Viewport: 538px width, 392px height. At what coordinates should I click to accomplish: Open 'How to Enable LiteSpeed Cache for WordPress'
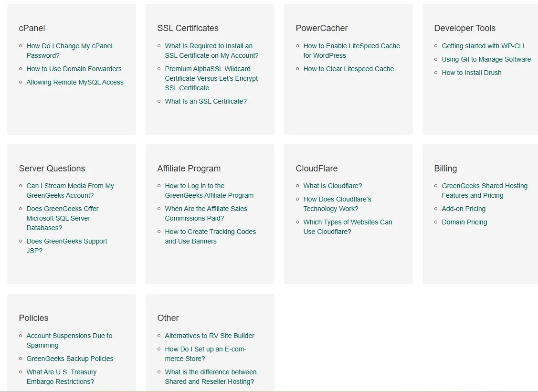coord(351,51)
